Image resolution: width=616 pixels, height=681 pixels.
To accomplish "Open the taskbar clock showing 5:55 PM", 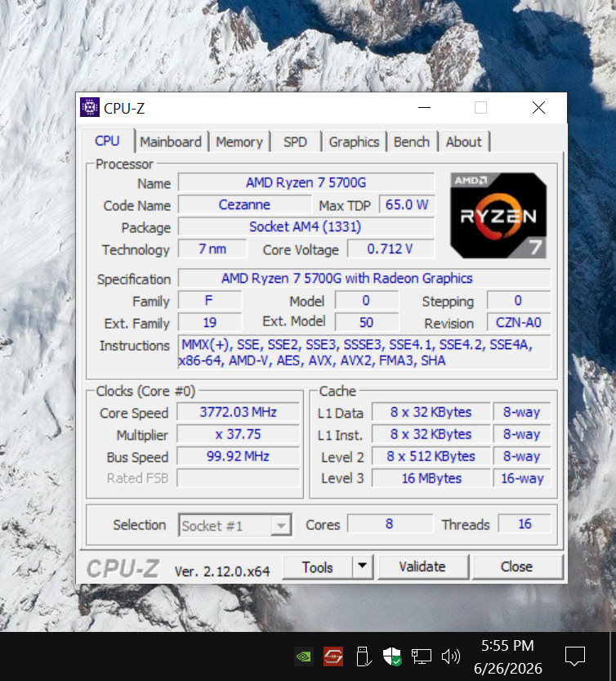I will pos(507,656).
